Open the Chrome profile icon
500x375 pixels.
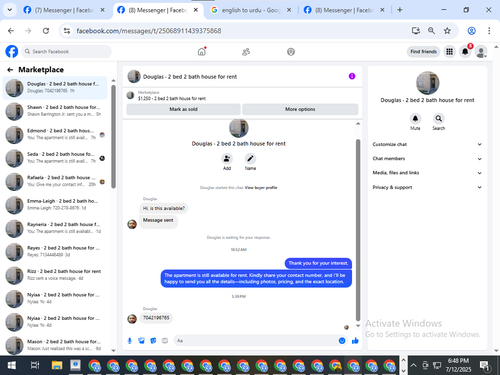tap(471, 31)
